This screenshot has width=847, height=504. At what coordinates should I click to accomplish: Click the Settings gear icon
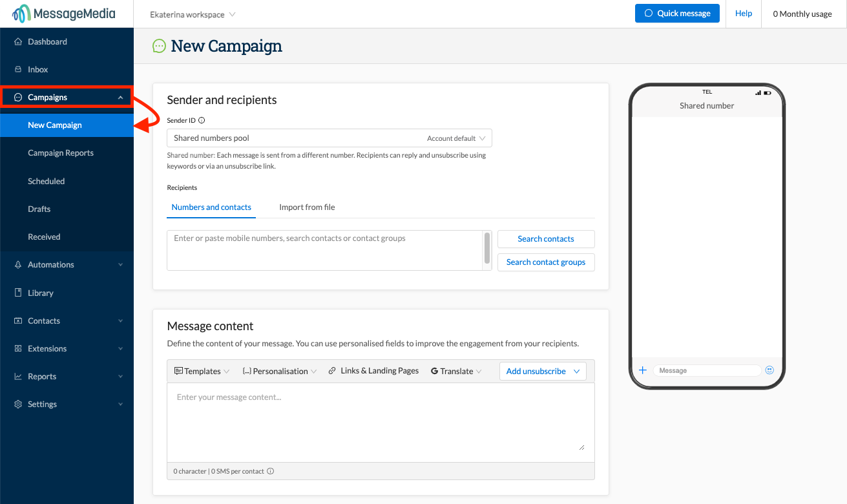(18, 404)
